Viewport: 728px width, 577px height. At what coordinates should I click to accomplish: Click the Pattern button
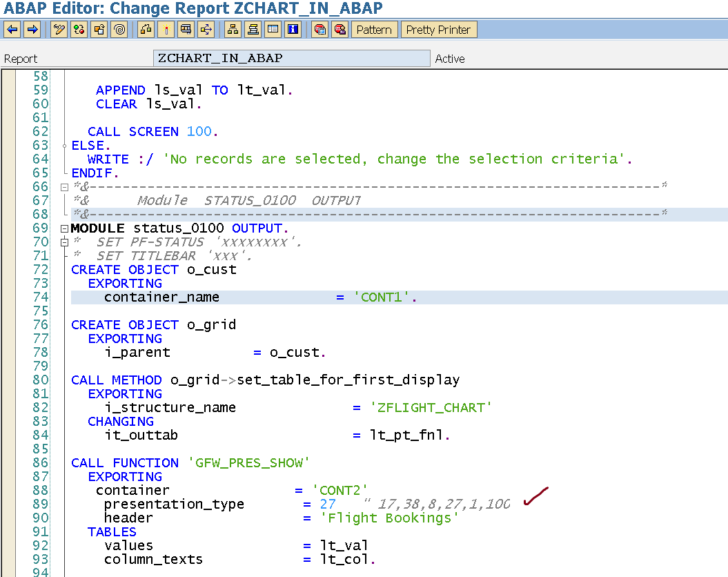pyautogui.click(x=374, y=30)
